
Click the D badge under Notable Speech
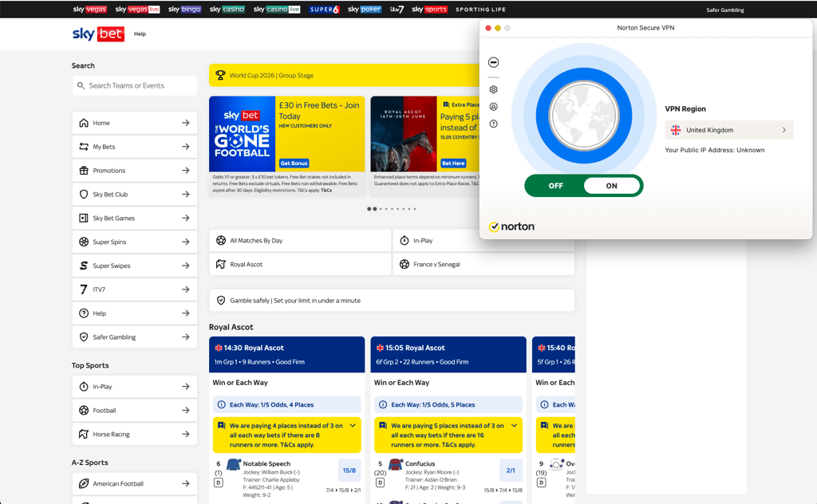tap(219, 482)
